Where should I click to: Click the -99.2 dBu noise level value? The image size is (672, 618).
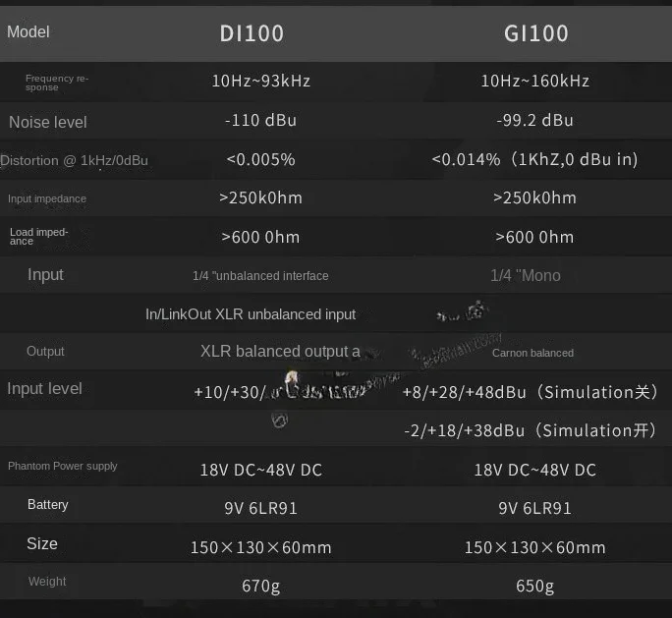(534, 120)
